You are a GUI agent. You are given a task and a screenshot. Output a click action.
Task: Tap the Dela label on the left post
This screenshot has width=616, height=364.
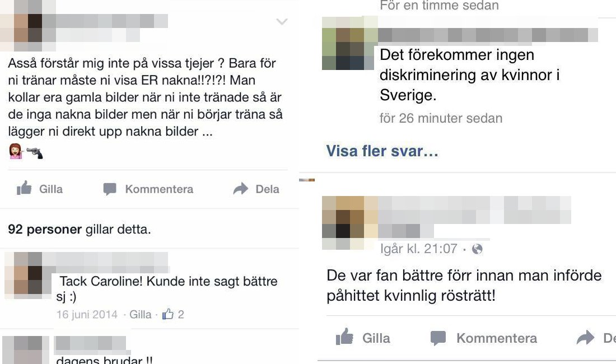click(267, 189)
